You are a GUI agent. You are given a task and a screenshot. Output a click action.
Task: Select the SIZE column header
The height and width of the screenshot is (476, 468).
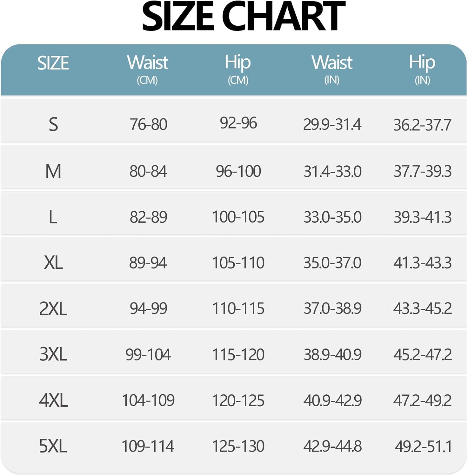coord(53,63)
